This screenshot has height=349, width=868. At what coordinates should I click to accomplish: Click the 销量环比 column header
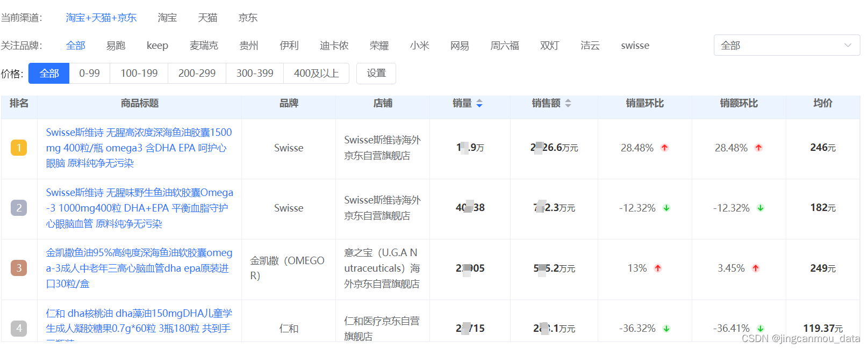(x=645, y=103)
